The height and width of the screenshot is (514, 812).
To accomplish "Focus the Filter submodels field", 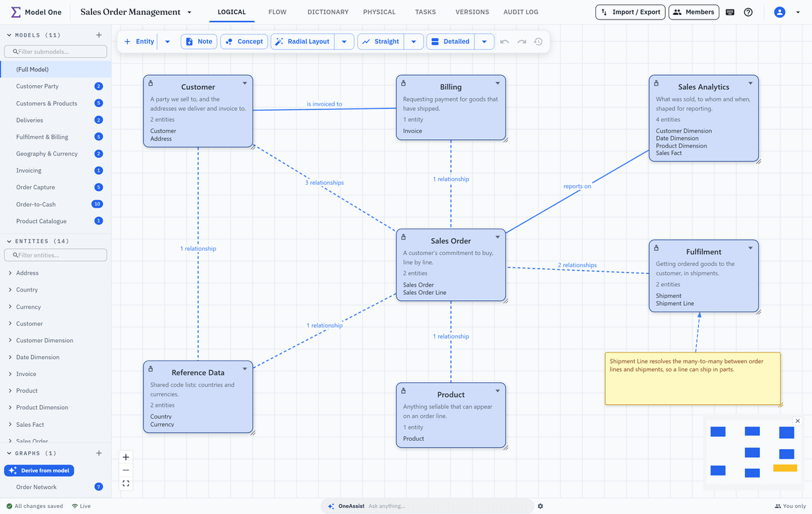I will [x=55, y=51].
